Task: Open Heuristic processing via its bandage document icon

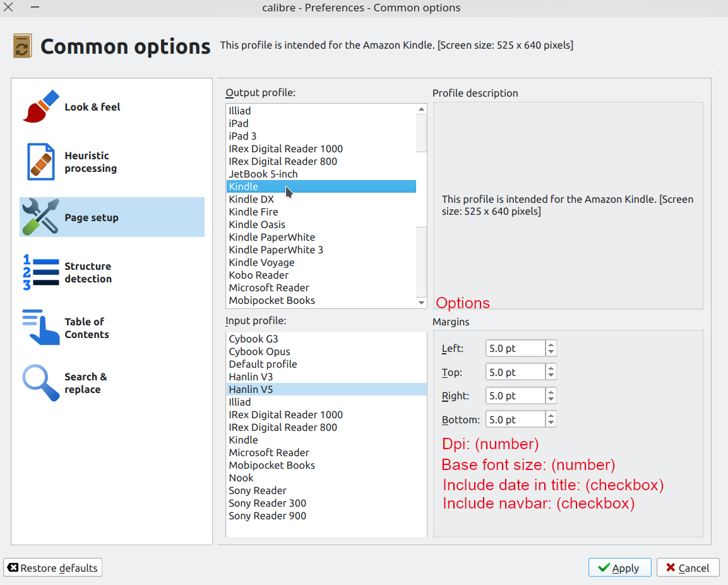Action: pyautogui.click(x=41, y=162)
